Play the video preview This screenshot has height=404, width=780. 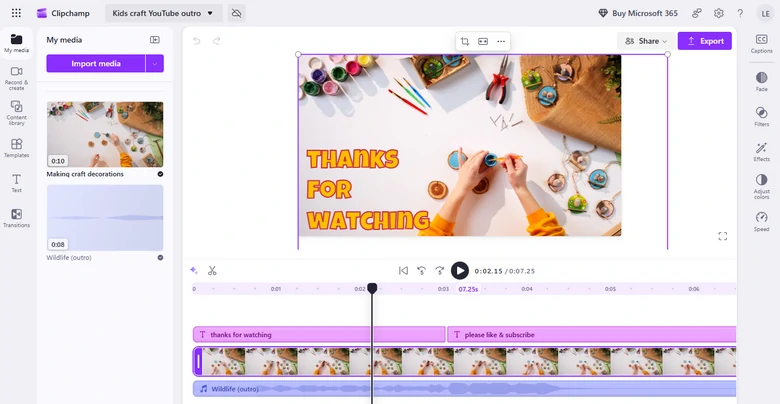pyautogui.click(x=460, y=271)
